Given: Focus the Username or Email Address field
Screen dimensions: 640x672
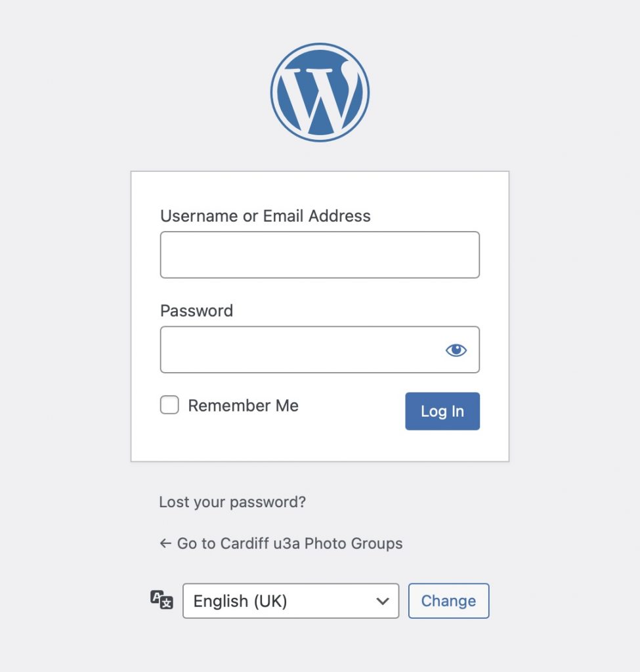Looking at the screenshot, I should point(320,255).
